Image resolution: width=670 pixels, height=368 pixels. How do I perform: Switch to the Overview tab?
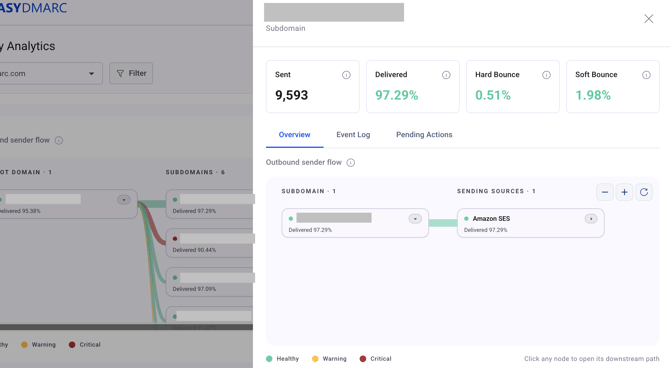tap(294, 135)
